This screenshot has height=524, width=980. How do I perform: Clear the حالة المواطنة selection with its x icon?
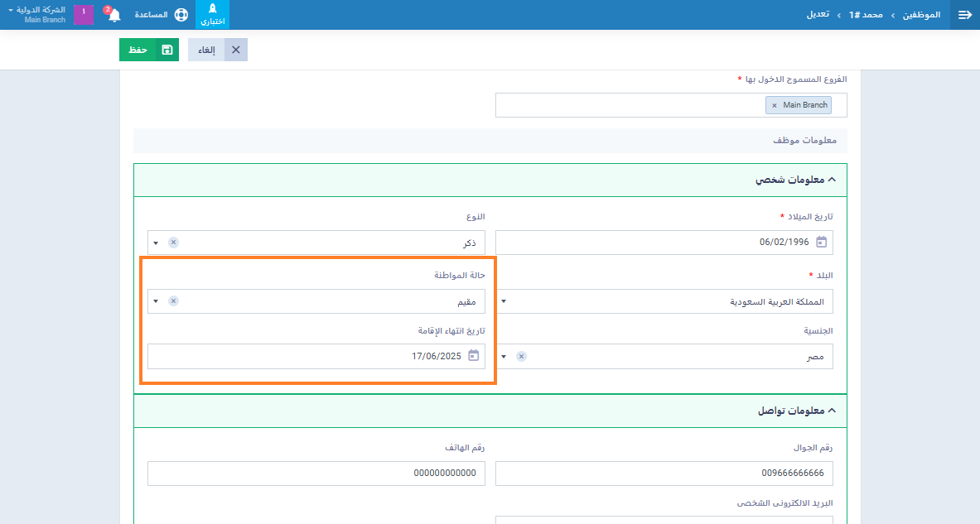(174, 301)
